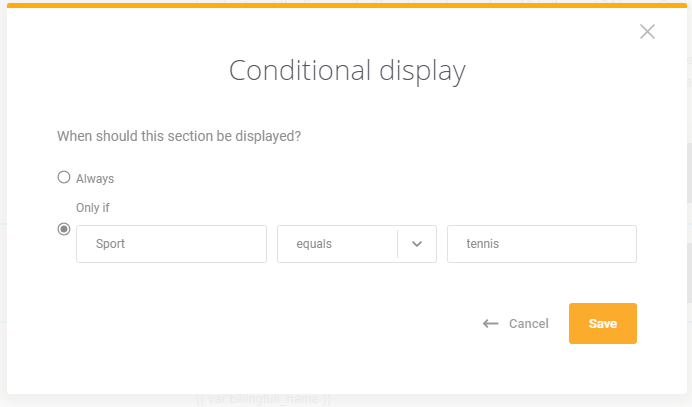Click the Only if label text

pos(93,207)
